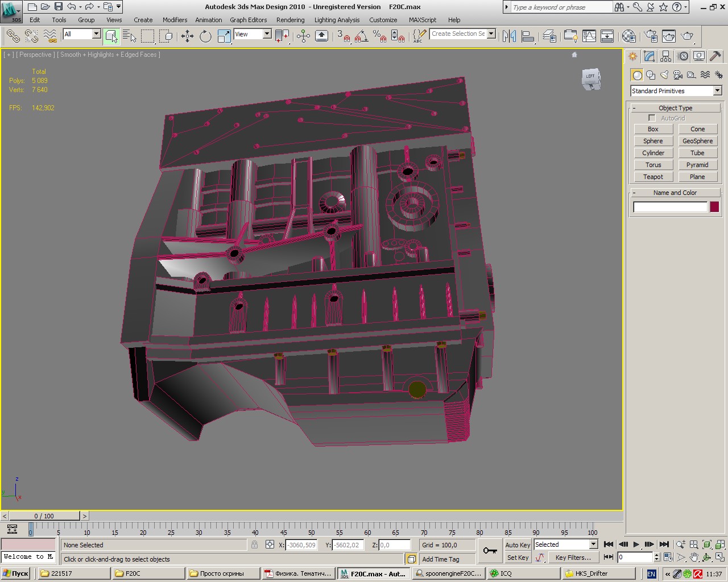Open the key mode Selected dropdown
The width and height of the screenshot is (728, 582).
(x=565, y=544)
